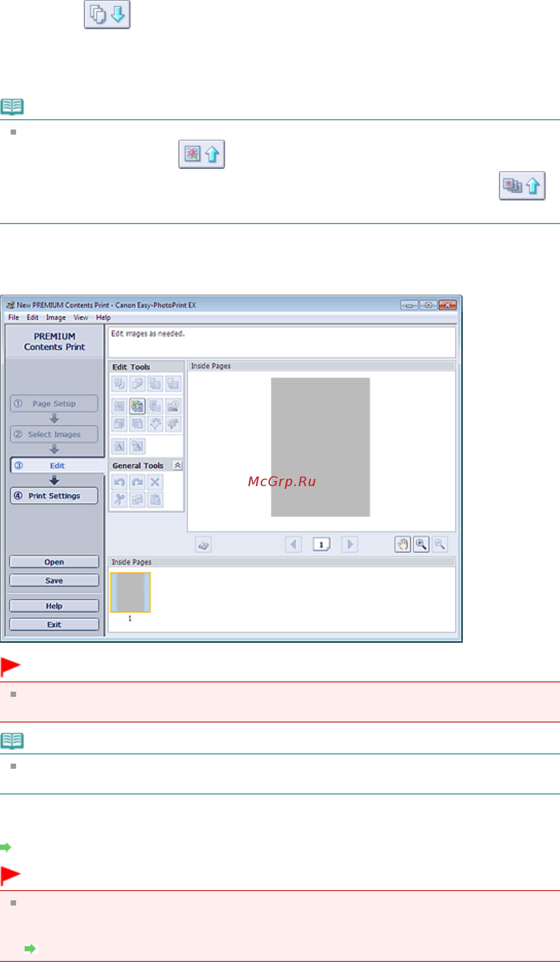Click the rotate-right image tool

point(137,384)
